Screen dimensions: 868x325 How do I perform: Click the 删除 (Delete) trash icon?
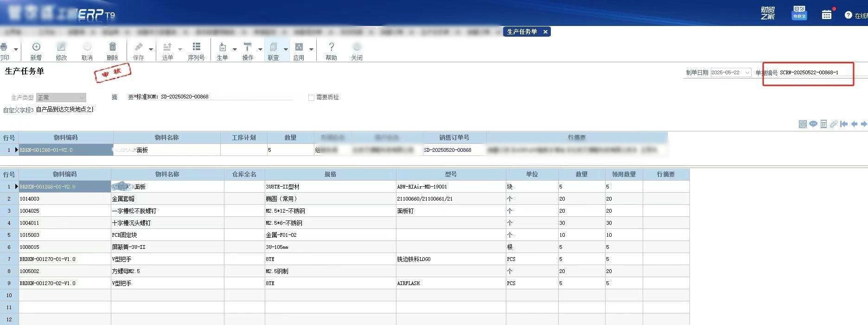pos(112,47)
